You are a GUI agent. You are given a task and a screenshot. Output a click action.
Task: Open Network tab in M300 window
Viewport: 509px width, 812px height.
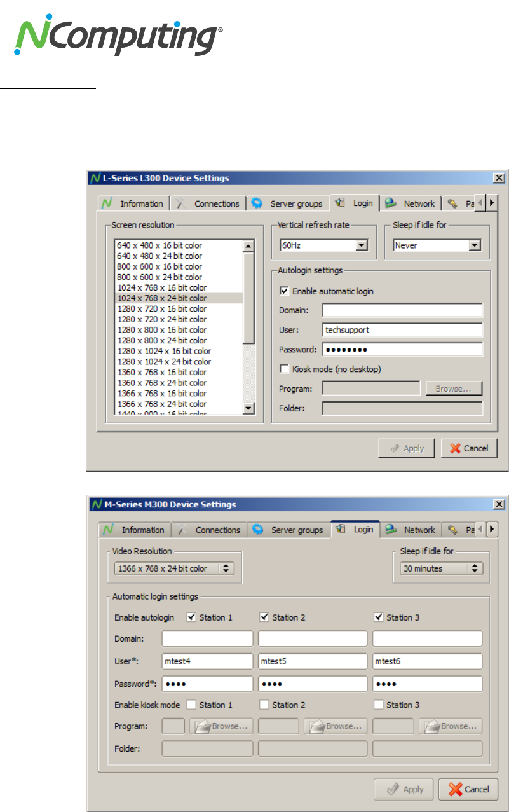click(x=411, y=530)
